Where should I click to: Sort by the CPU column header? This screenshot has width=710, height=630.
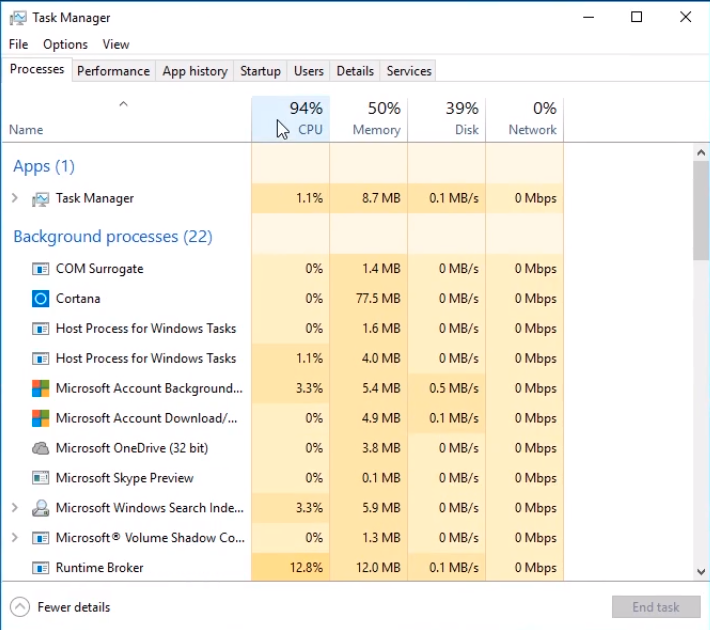291,120
